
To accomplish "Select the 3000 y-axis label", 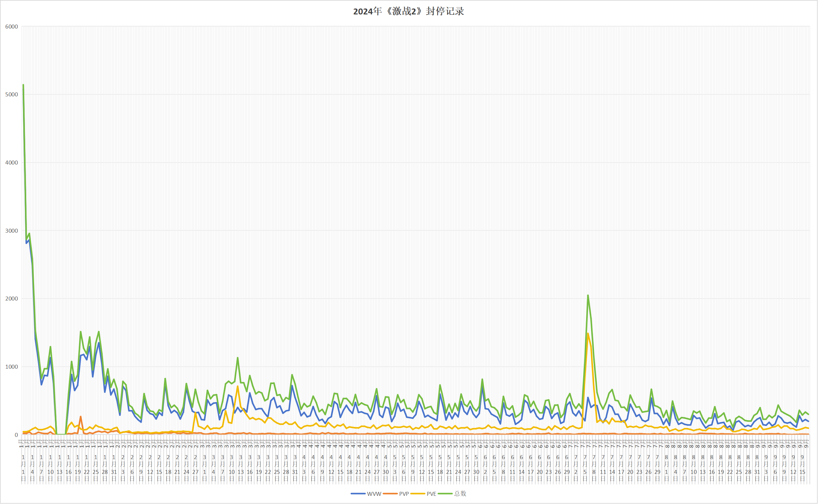I will click(11, 231).
